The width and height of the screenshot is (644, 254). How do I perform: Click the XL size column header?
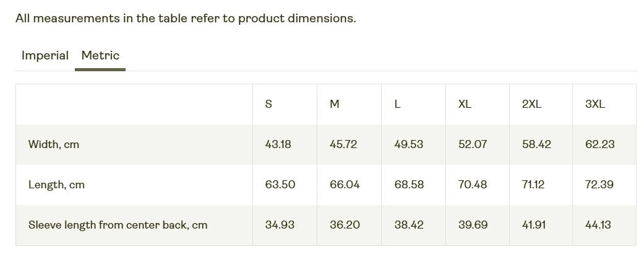click(465, 104)
